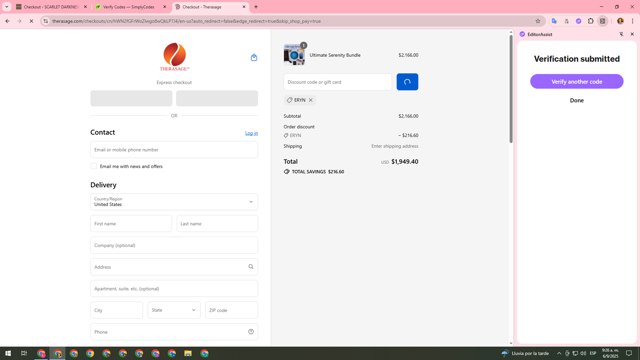Open the Country/Region dropdown

(x=174, y=202)
